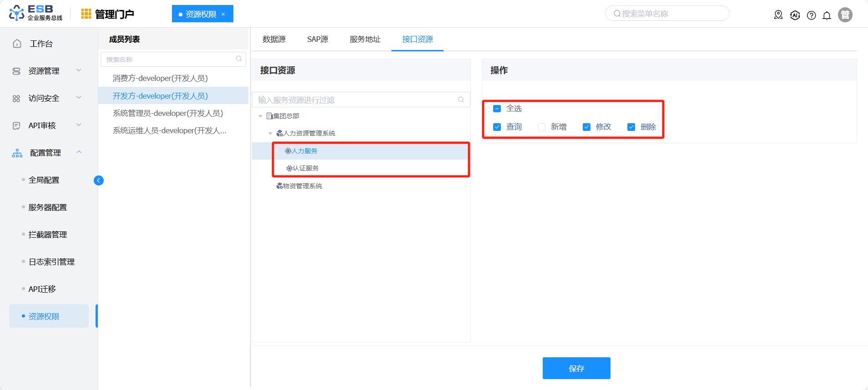Switch to the 数据源 tab
This screenshot has width=868, height=390.
(274, 40)
